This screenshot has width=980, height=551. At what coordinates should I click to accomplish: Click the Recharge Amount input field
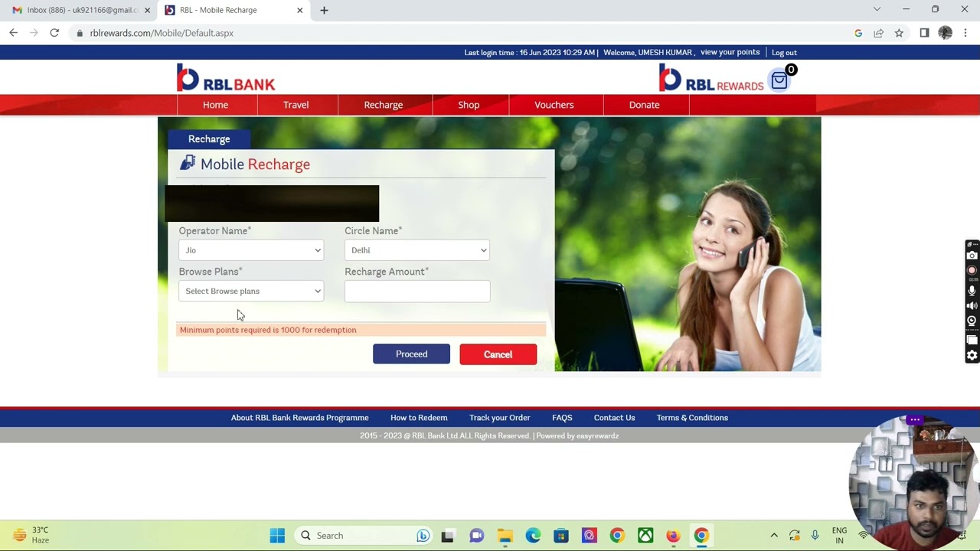click(417, 291)
